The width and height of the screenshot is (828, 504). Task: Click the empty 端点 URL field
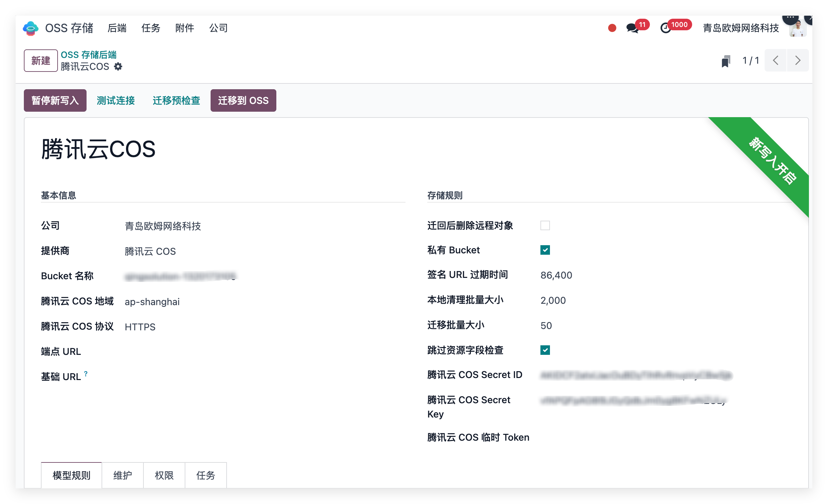[264, 352]
